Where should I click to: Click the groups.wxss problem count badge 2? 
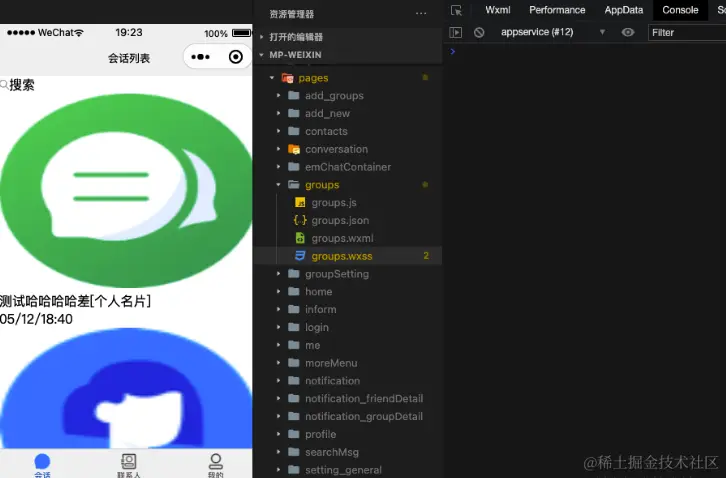pyautogui.click(x=426, y=256)
